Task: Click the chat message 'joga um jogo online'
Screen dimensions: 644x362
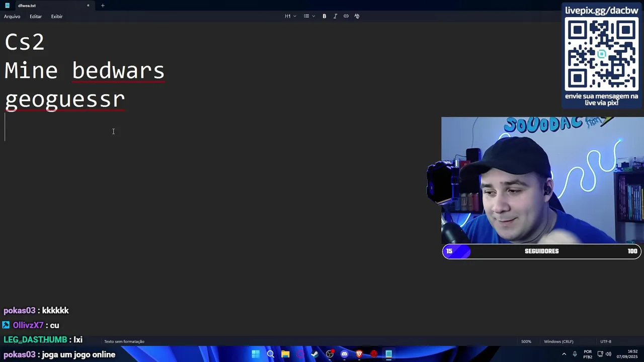Action: [x=78, y=354]
